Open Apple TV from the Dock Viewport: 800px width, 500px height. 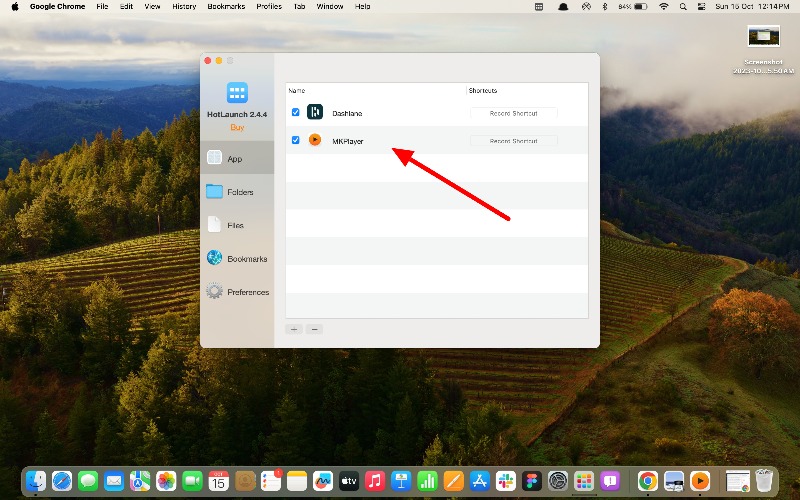point(349,481)
